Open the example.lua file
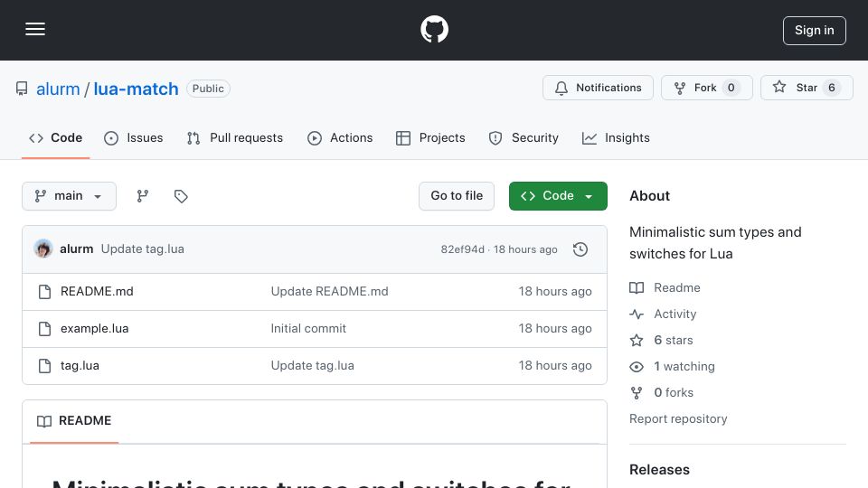The image size is (868, 488). pos(94,329)
